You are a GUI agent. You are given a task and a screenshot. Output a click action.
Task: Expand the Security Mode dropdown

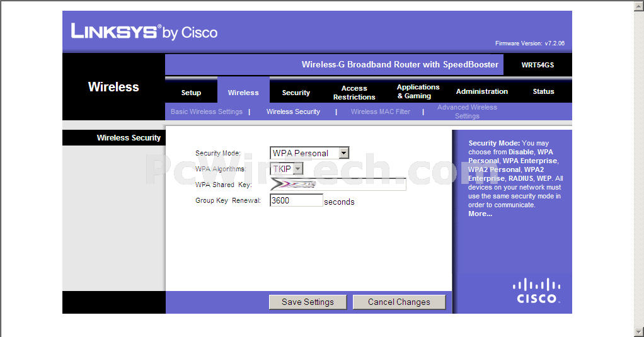309,152
